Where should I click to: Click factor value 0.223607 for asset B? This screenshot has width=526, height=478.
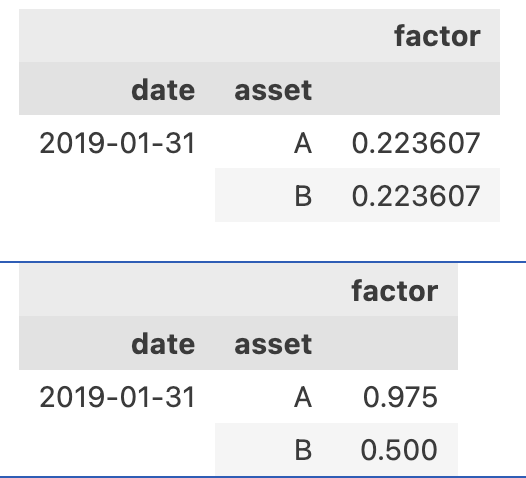pos(416,196)
